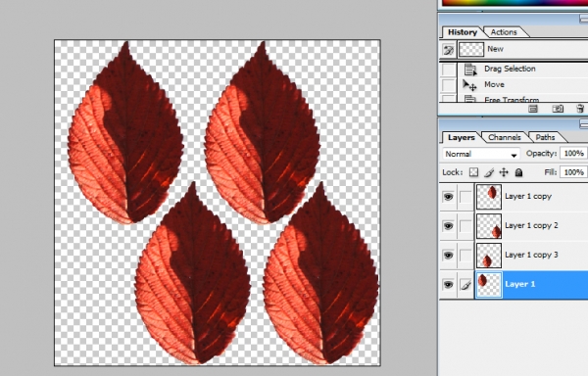Screen dimensions: 588x376
Task: Select the Layer 1 copy 2 layer name
Action: [531, 225]
